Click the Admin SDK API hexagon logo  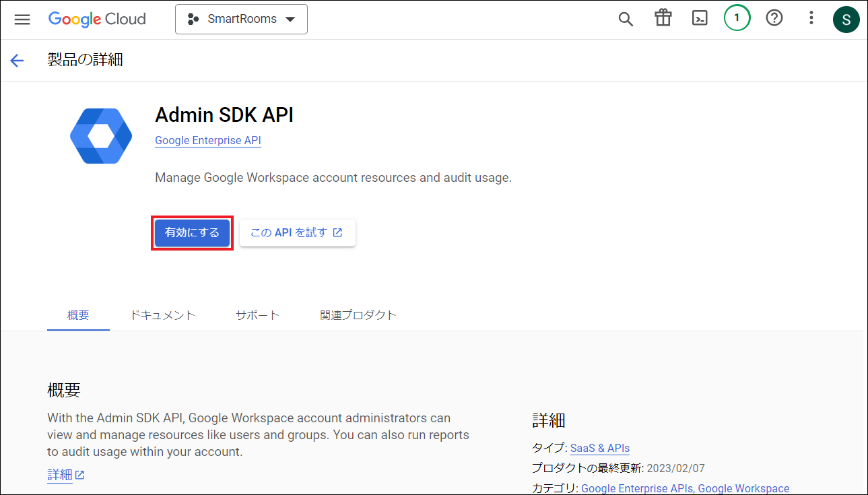[x=101, y=136]
